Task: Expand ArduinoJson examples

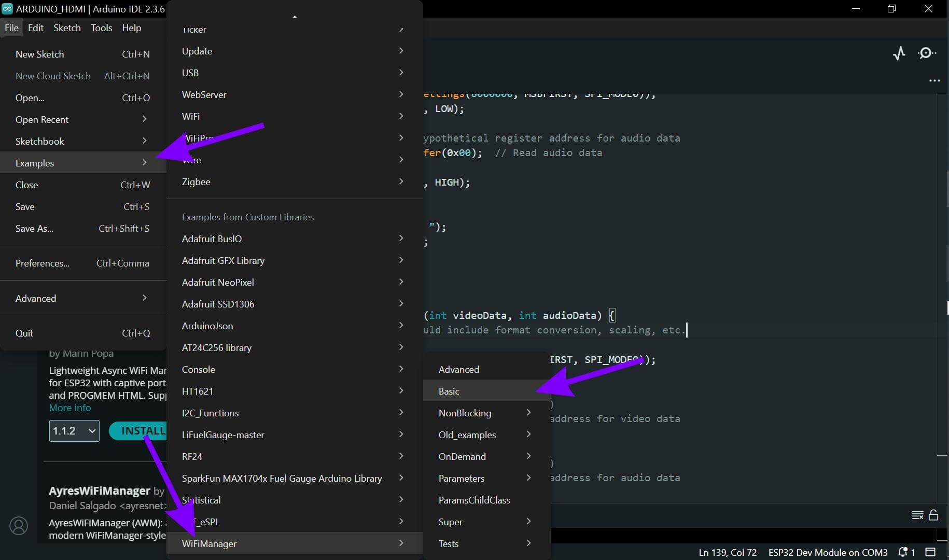Action: (295, 326)
